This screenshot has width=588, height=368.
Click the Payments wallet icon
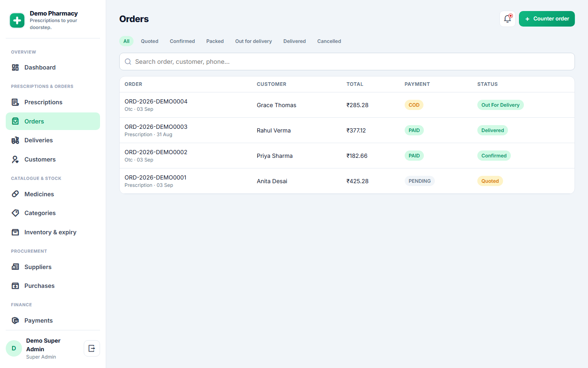pos(15,321)
